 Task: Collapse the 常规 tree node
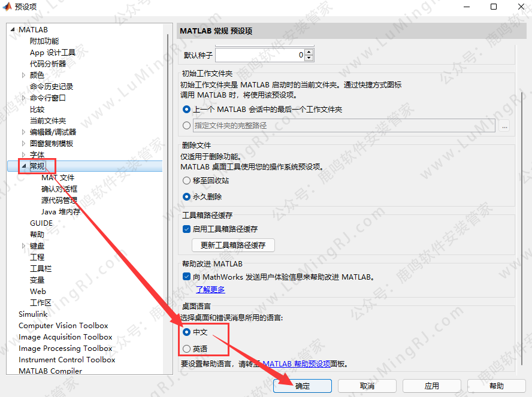[x=24, y=166]
